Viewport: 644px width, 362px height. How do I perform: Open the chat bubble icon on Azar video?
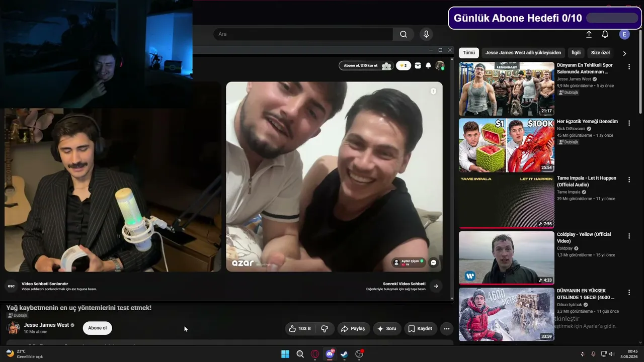click(x=434, y=262)
